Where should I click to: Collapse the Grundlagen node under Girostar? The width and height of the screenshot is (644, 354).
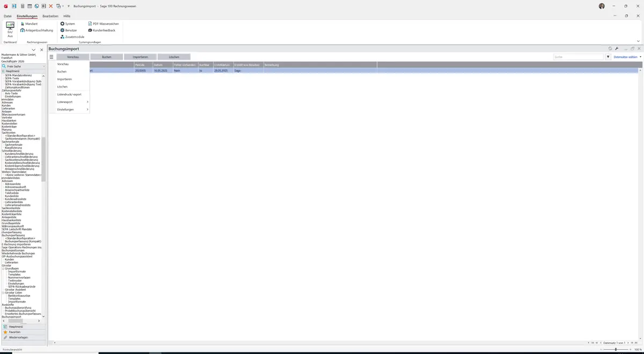click(x=3, y=268)
